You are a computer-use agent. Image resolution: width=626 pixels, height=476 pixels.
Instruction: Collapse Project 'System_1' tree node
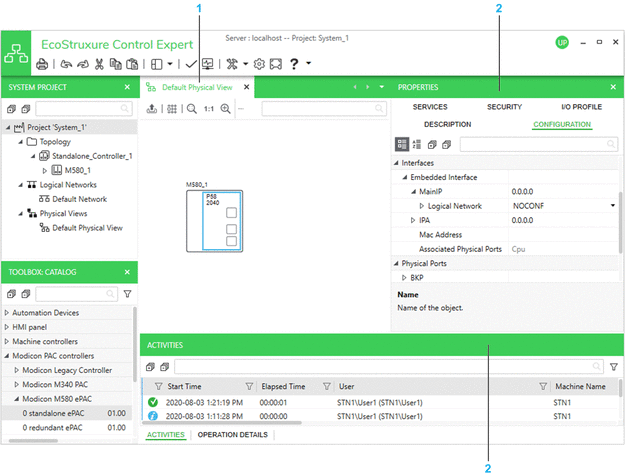[8, 127]
